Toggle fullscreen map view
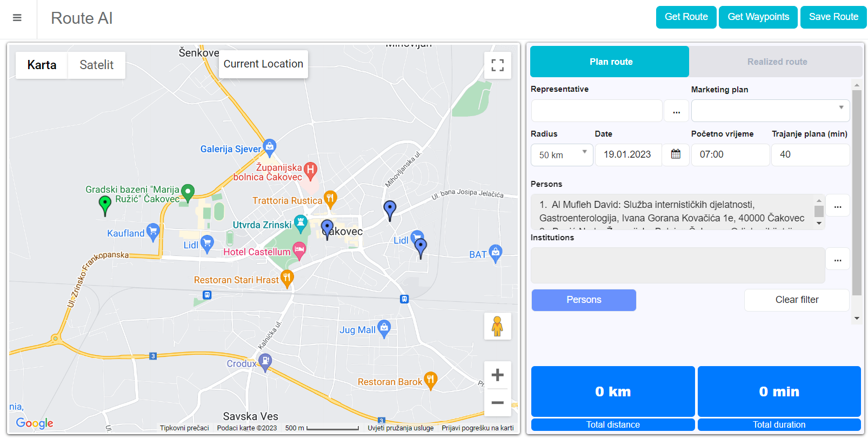The height and width of the screenshot is (439, 868). point(497,65)
